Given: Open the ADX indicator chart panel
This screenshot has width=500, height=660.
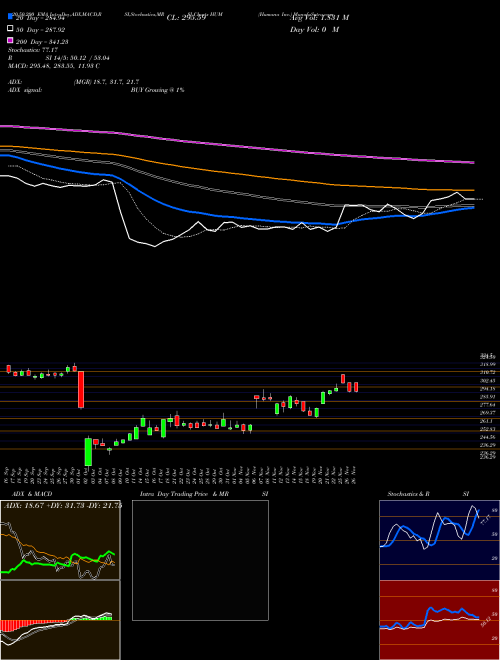Looking at the screenshot, I should click(x=60, y=540).
